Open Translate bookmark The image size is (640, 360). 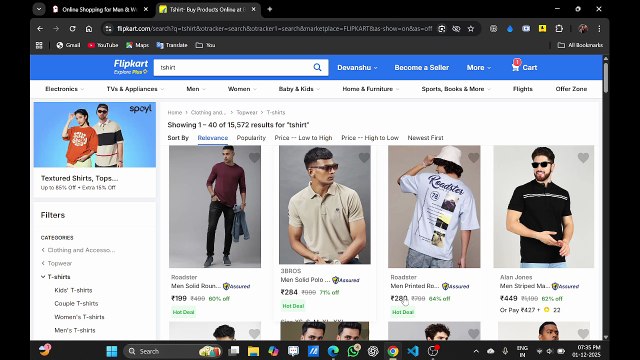[x=172, y=45]
